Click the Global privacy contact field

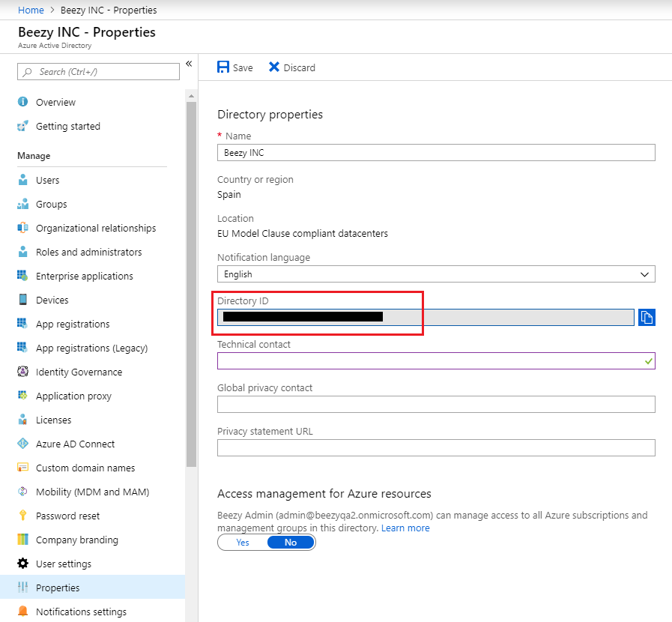coord(436,404)
